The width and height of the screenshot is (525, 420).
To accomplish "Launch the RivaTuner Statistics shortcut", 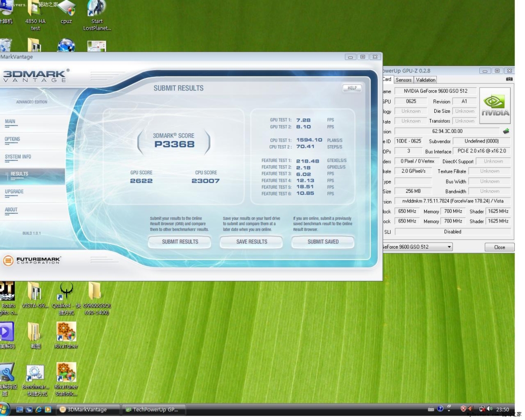I will click(66, 379).
